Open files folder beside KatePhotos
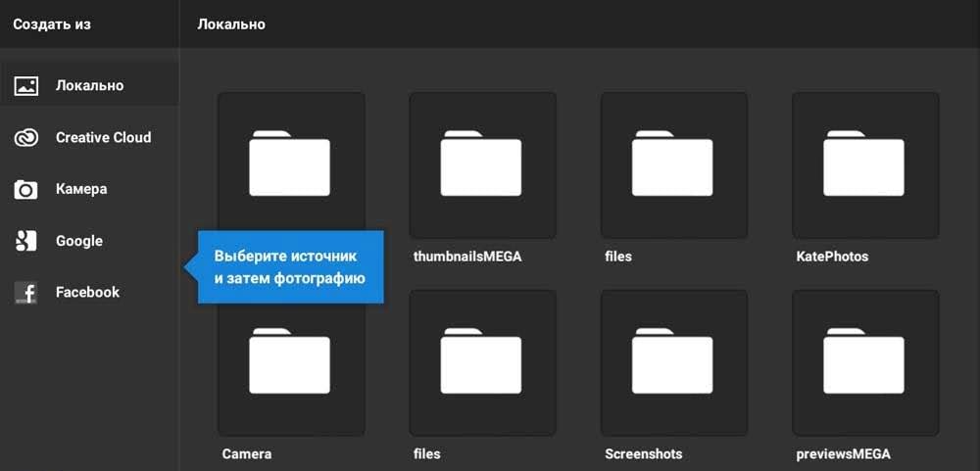Image resolution: width=980 pixels, height=471 pixels. (x=674, y=165)
